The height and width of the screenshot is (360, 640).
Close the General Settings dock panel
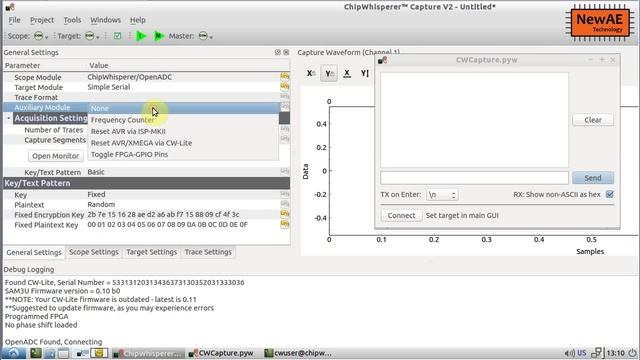coord(286,52)
